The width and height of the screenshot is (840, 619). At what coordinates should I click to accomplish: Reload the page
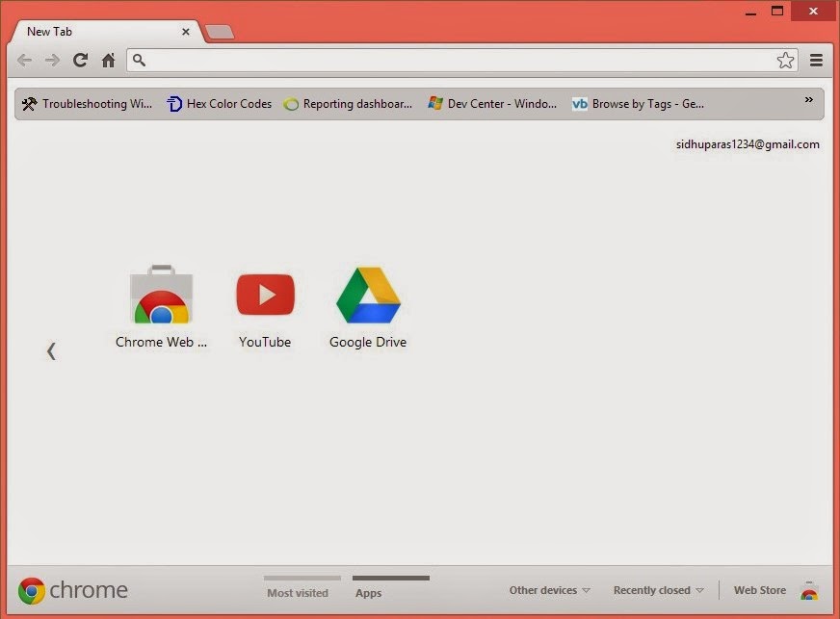[80, 60]
